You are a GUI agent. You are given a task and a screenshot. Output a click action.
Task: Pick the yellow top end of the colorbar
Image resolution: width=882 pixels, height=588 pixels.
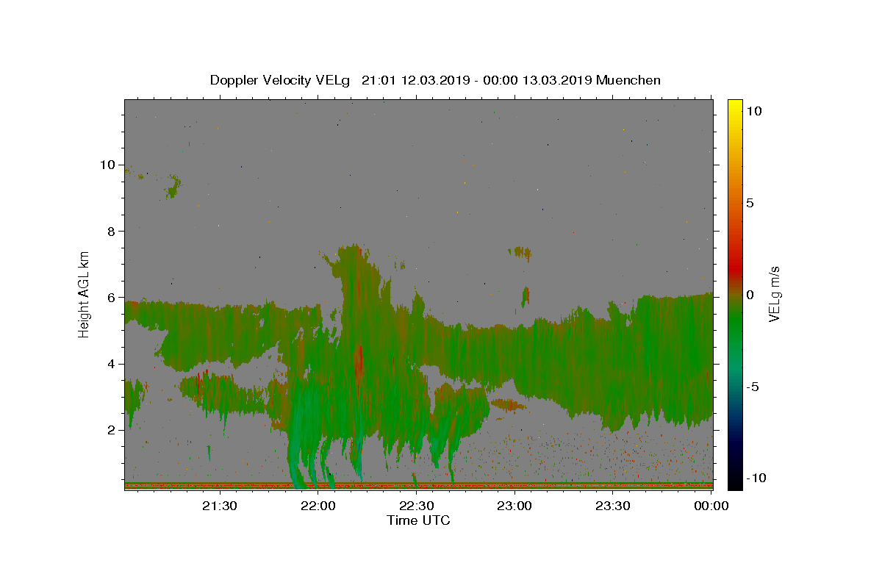[734, 104]
